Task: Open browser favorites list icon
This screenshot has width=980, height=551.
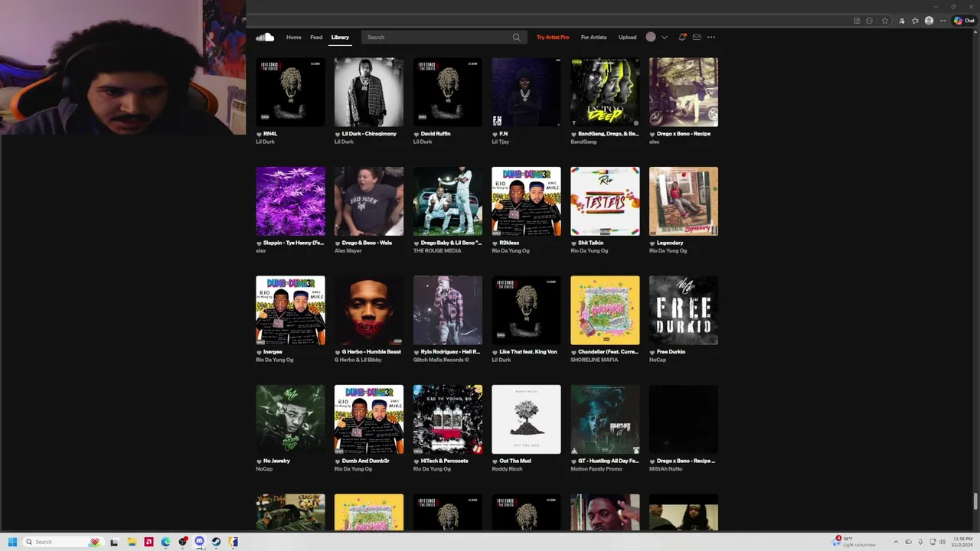Action: [916, 21]
